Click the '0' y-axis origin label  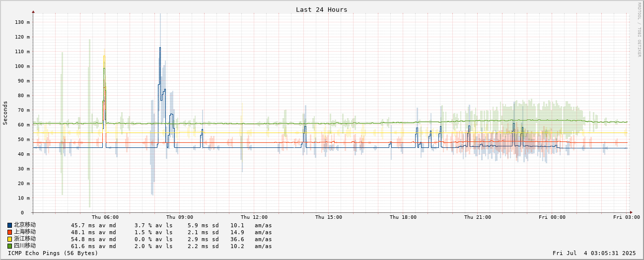point(22,212)
